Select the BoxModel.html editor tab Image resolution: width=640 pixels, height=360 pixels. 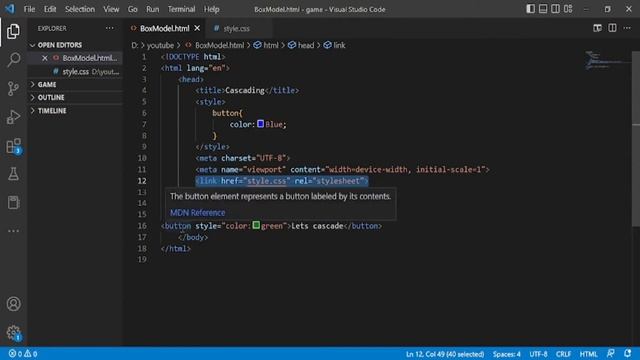coord(164,29)
